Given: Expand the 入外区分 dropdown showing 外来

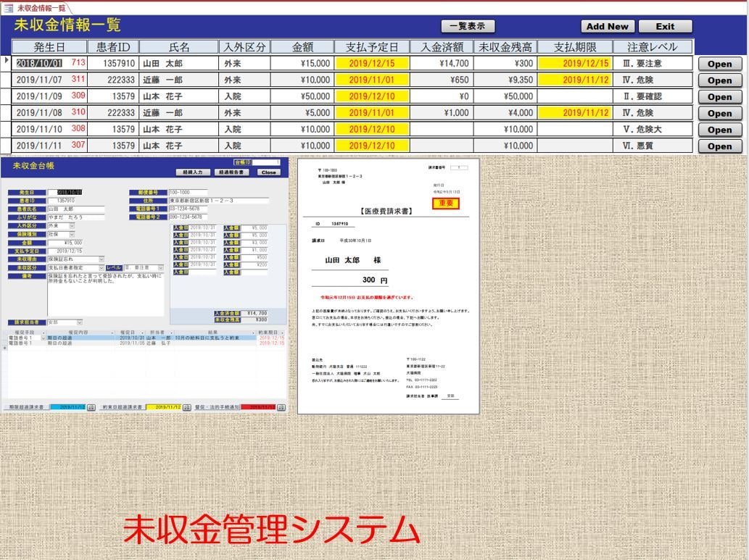Looking at the screenshot, I should (72, 226).
